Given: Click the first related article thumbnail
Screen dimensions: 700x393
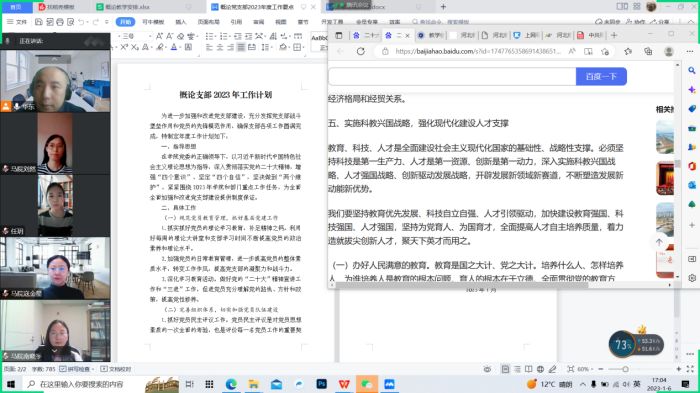Looking at the screenshot, I should pos(665,137).
